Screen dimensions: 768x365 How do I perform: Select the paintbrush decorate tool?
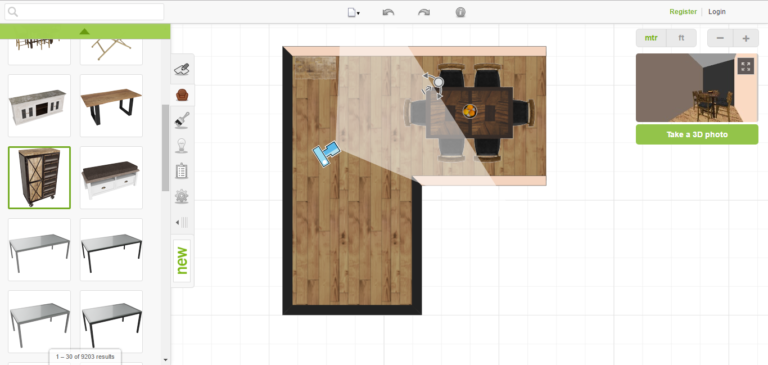tap(182, 120)
